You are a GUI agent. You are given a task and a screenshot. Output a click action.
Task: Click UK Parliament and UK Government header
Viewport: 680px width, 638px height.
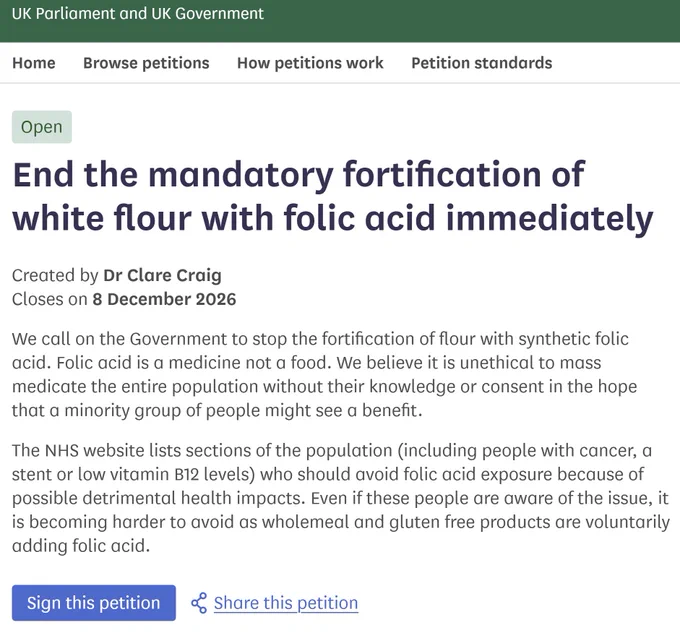pyautogui.click(x=137, y=14)
